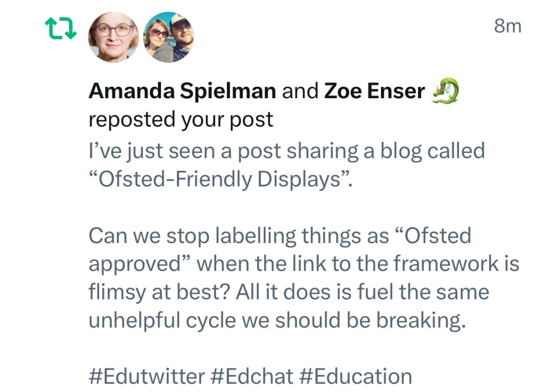
Task: Select the "reposted your post" notification text
Action: click(181, 120)
